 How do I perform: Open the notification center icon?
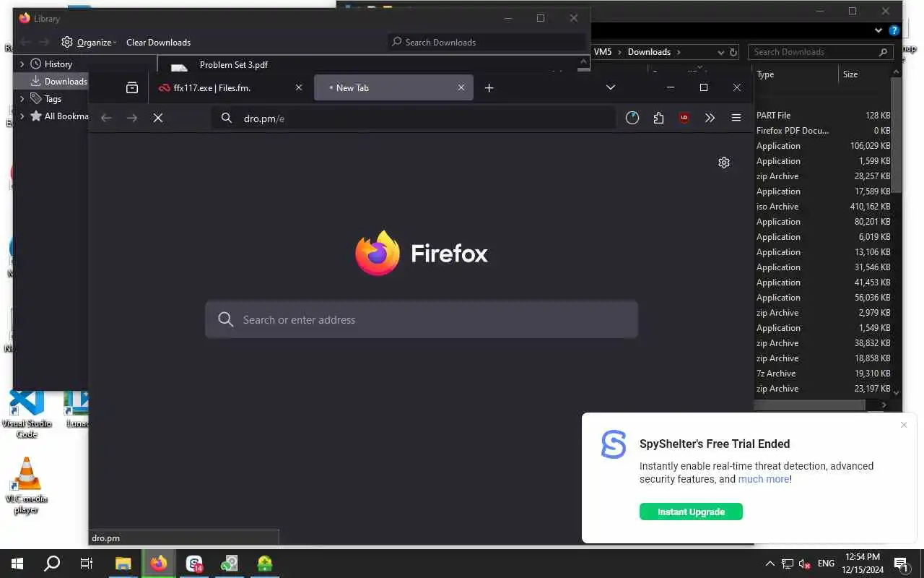pyautogui.click(x=901, y=564)
